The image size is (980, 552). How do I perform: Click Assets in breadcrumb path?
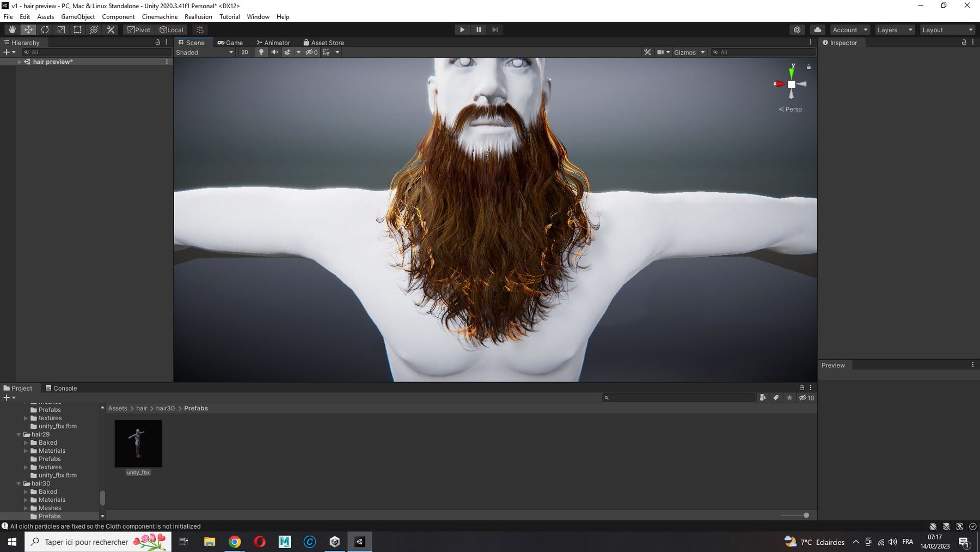(x=118, y=408)
